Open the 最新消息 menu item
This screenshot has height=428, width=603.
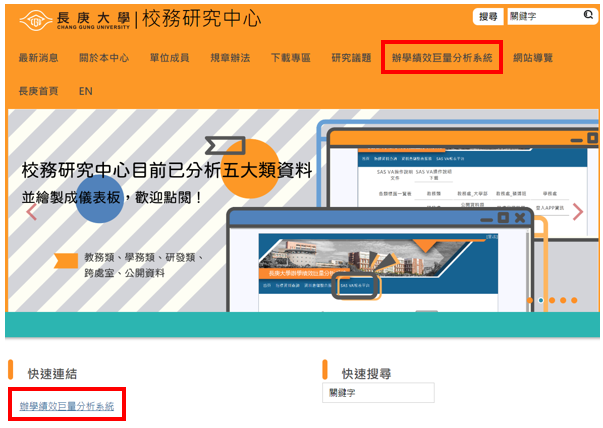[38, 58]
